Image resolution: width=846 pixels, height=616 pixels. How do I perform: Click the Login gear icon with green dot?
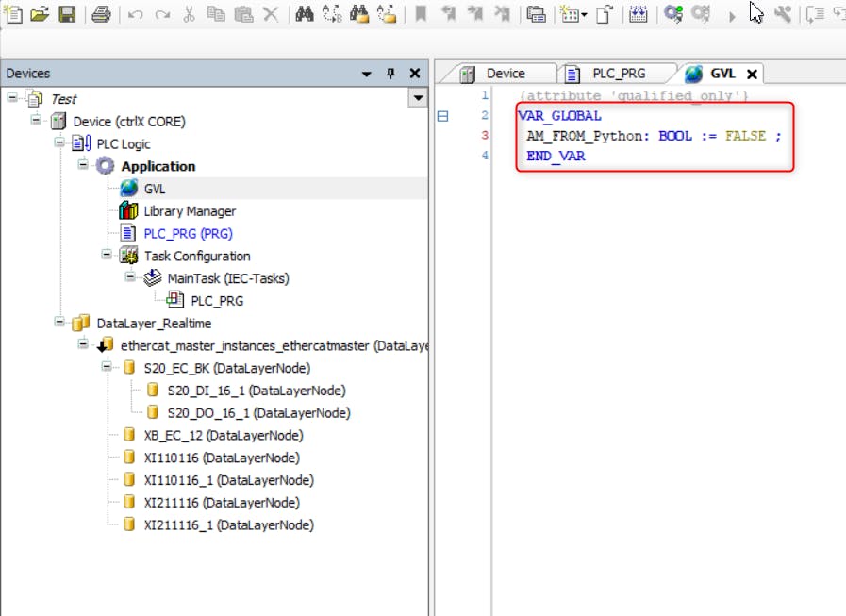click(673, 13)
